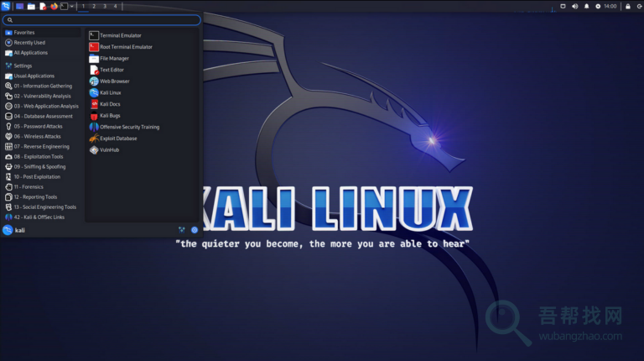Lock the screen with the padlock icon
This screenshot has width=644, height=361.
(x=627, y=6)
